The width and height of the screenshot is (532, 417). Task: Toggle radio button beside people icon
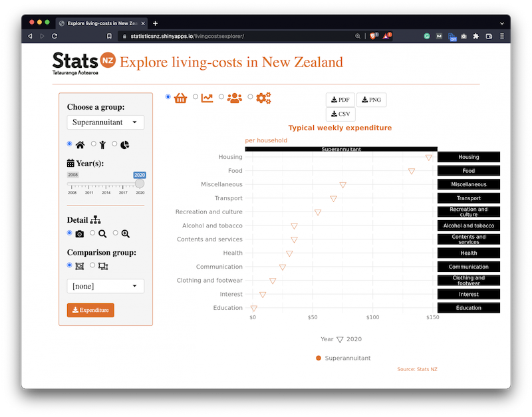point(221,96)
